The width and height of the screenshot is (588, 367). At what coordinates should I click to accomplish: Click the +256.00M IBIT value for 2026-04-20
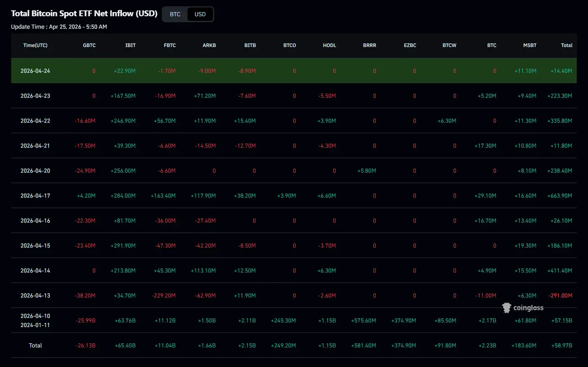pos(123,171)
